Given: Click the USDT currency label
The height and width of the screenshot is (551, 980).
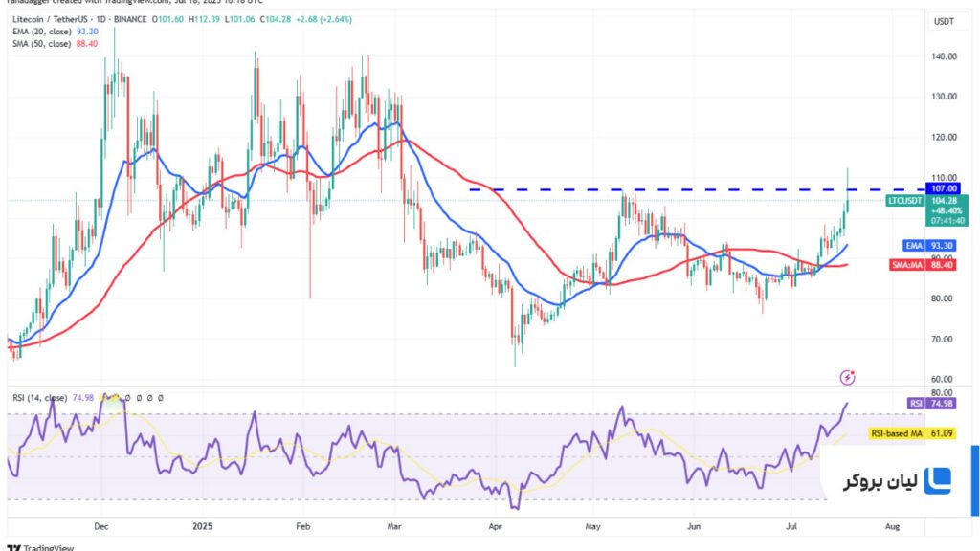Looking at the screenshot, I should coord(944,21).
